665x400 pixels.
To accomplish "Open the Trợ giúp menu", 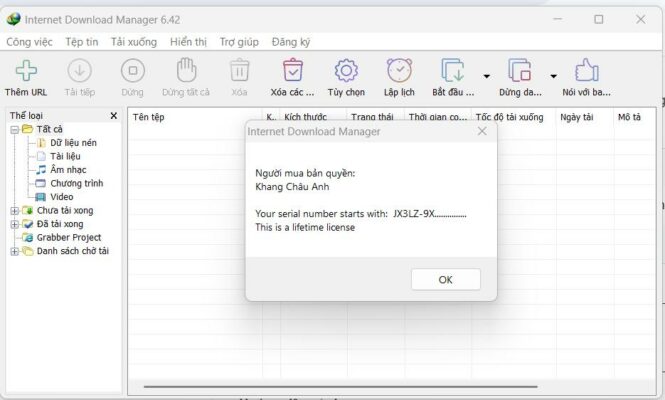I will pos(239,42).
